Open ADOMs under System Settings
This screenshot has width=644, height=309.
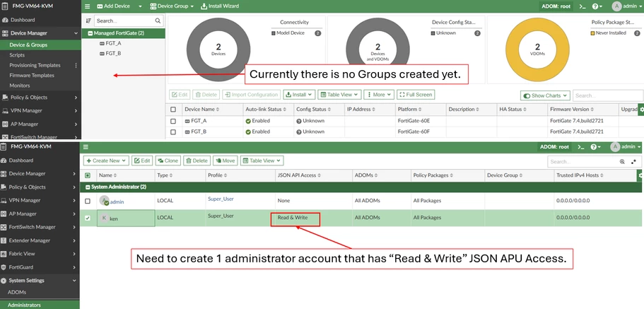pyautogui.click(x=17, y=292)
